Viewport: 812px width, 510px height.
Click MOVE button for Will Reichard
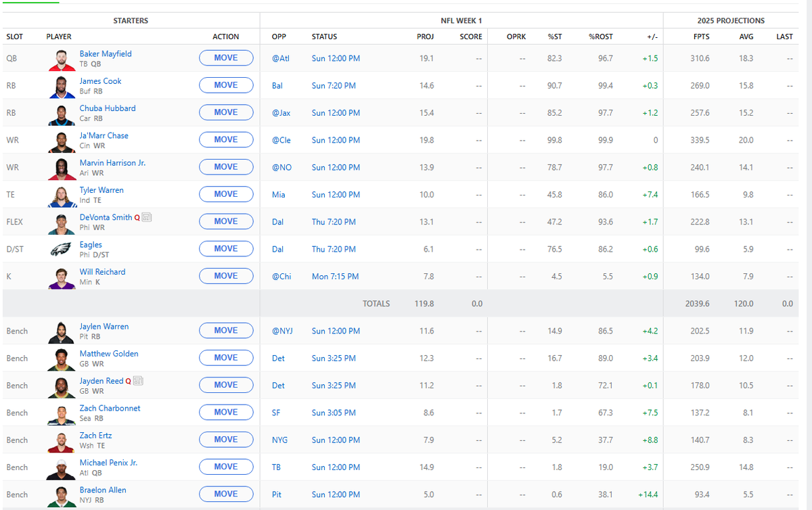pyautogui.click(x=226, y=276)
